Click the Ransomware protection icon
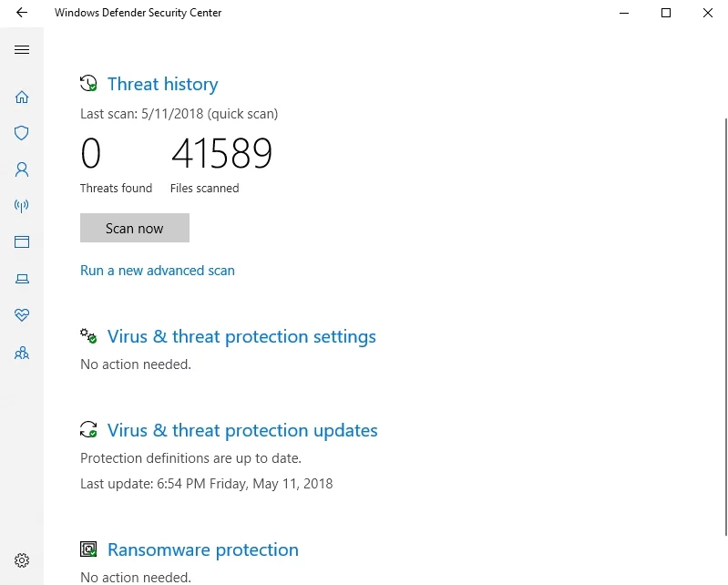 click(88, 549)
